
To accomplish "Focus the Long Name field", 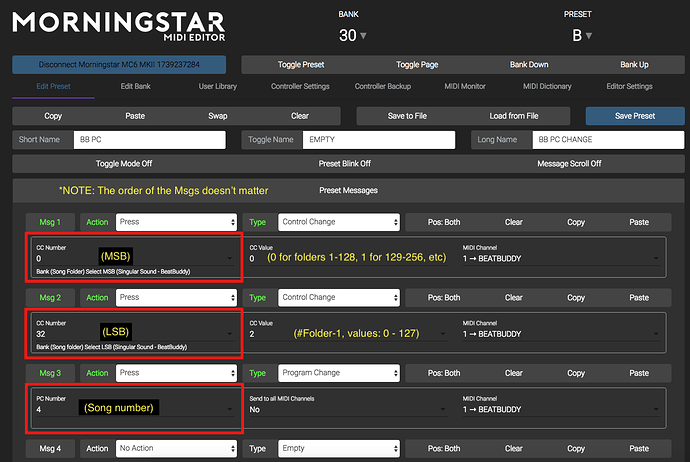I will pyautogui.click(x=608, y=140).
